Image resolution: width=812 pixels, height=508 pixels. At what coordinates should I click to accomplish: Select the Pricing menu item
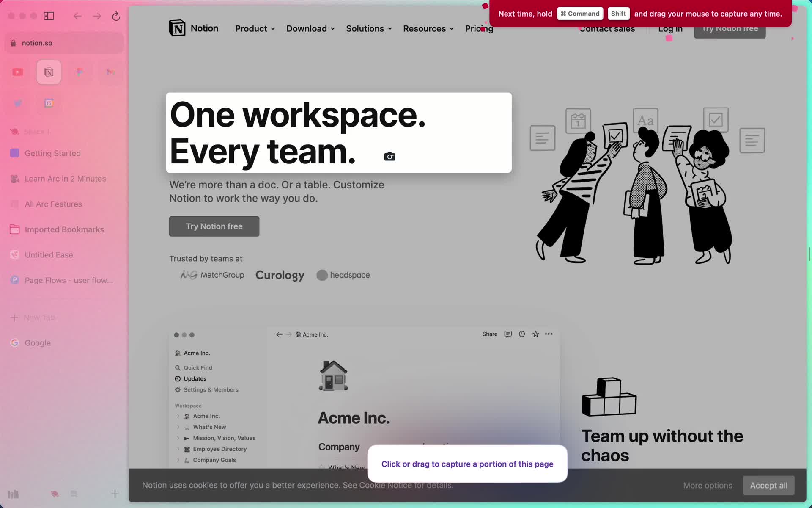(479, 28)
